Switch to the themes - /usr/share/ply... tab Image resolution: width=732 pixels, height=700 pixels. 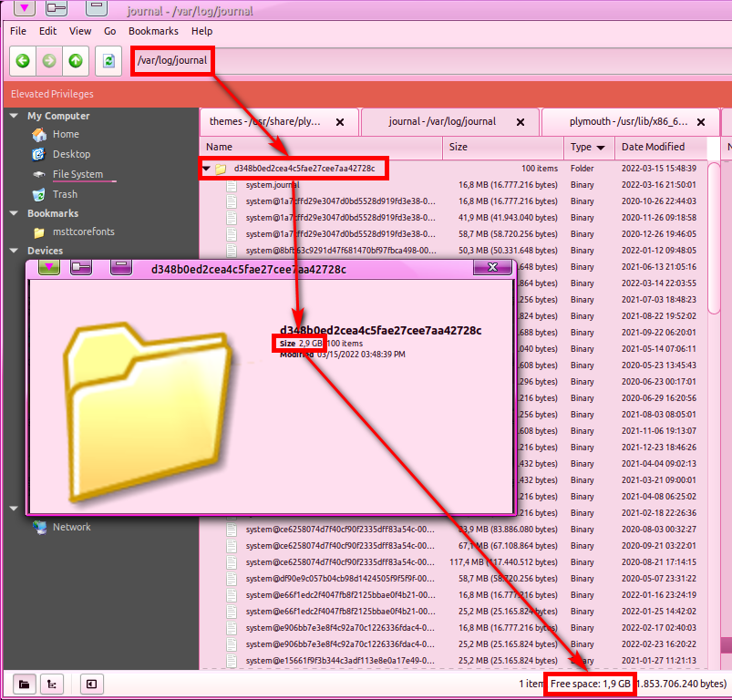tap(265, 122)
